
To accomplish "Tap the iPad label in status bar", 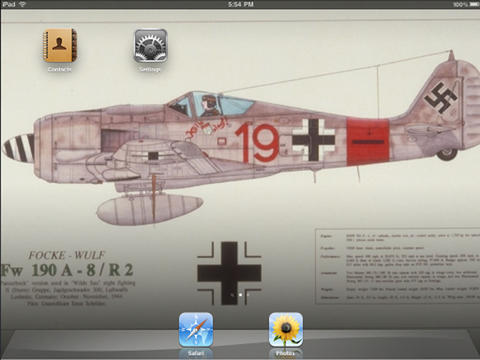I will point(9,4).
